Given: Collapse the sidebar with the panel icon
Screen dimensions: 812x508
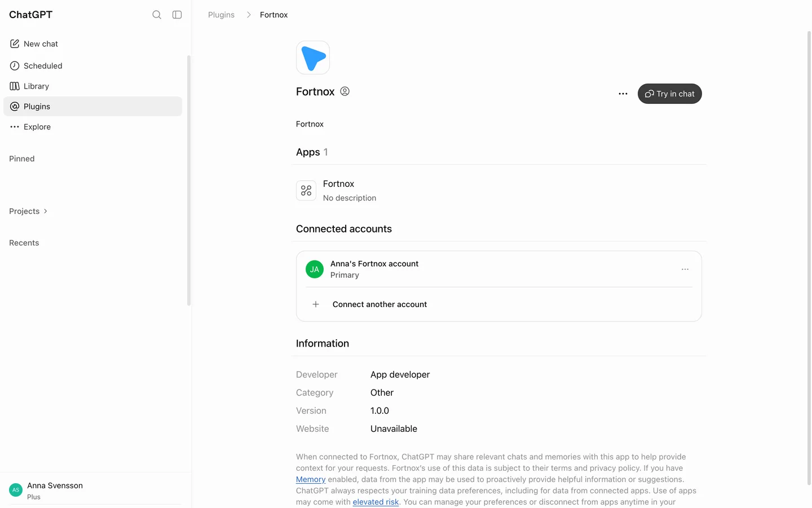Looking at the screenshot, I should tap(177, 15).
